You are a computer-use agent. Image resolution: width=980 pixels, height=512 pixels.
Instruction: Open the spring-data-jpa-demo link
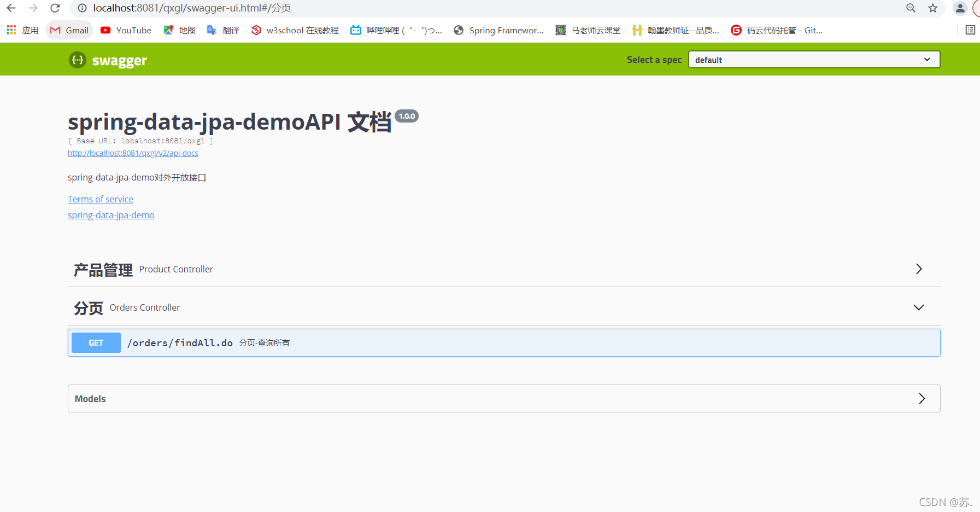tap(111, 215)
